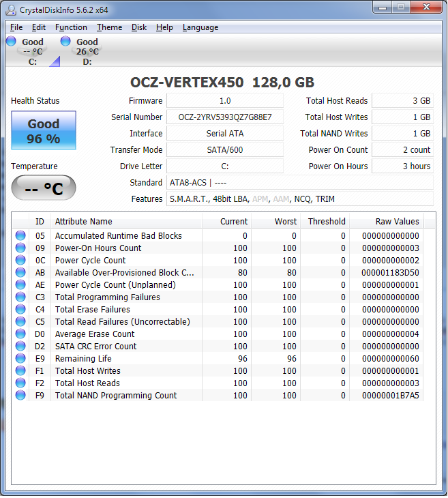Click status orb for Remaining Life row
Image resolution: width=448 pixels, height=498 pixels.
pos(20,359)
